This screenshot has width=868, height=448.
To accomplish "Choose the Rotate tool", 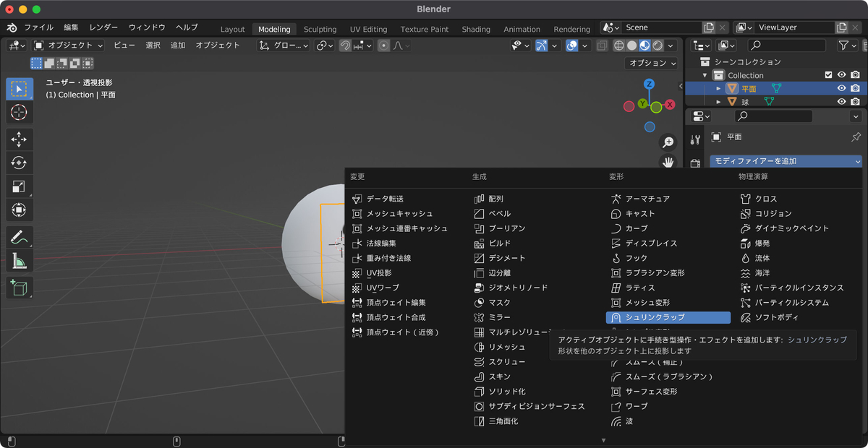I will tap(20, 163).
